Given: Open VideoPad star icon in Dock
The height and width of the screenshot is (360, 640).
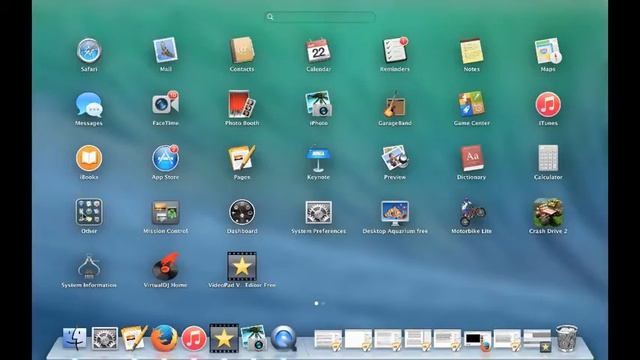Looking at the screenshot, I should 224,338.
